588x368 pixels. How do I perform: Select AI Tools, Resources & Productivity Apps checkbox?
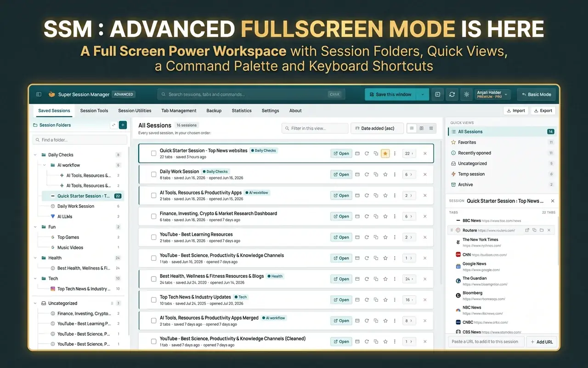pyautogui.click(x=154, y=195)
